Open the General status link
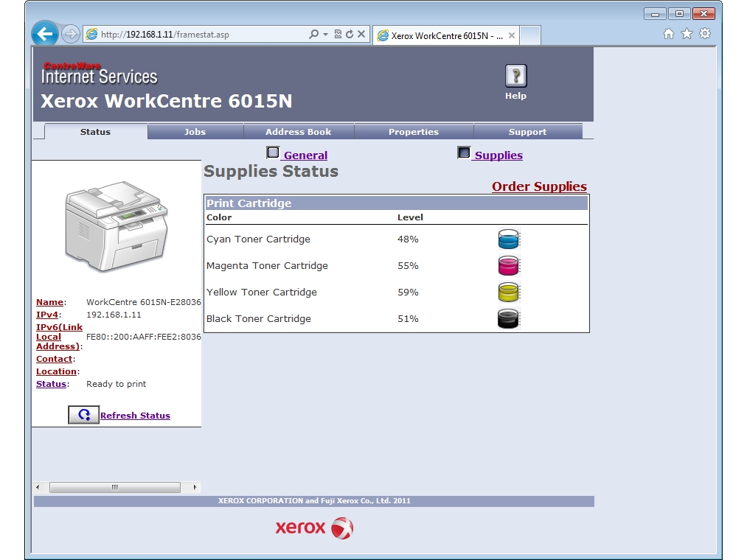 [x=305, y=155]
